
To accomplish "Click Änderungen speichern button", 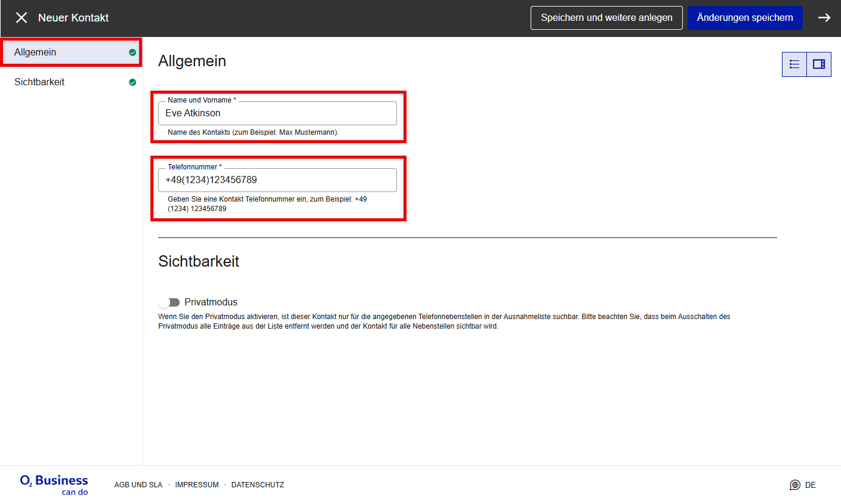I will pyautogui.click(x=744, y=18).
